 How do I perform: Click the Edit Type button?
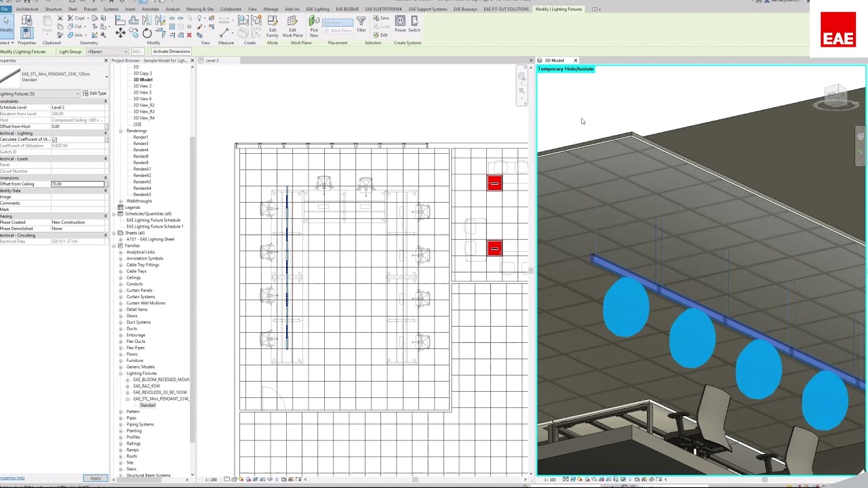click(94, 94)
